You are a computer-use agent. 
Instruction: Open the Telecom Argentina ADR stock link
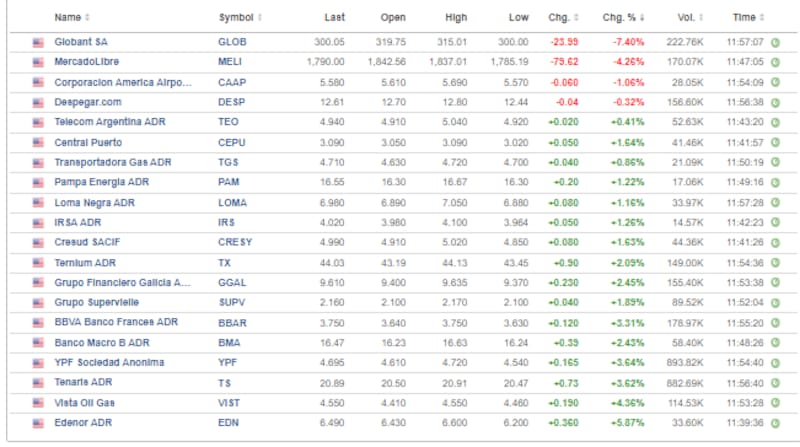pos(110,122)
